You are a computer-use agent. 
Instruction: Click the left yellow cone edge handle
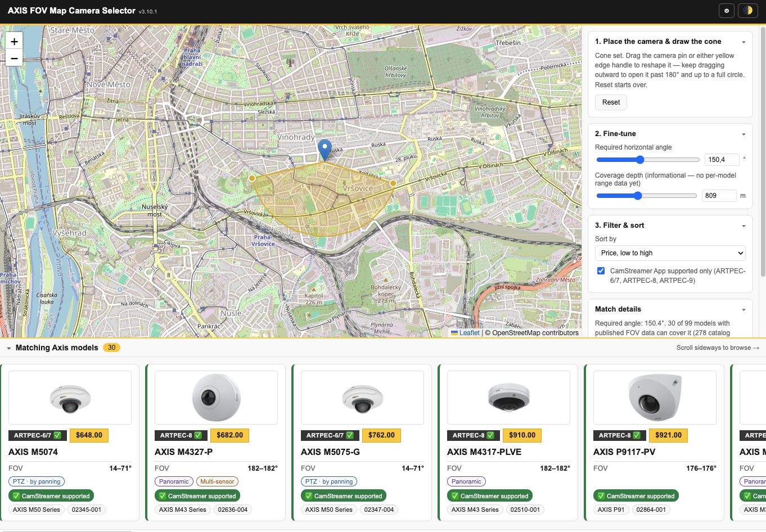click(x=252, y=178)
